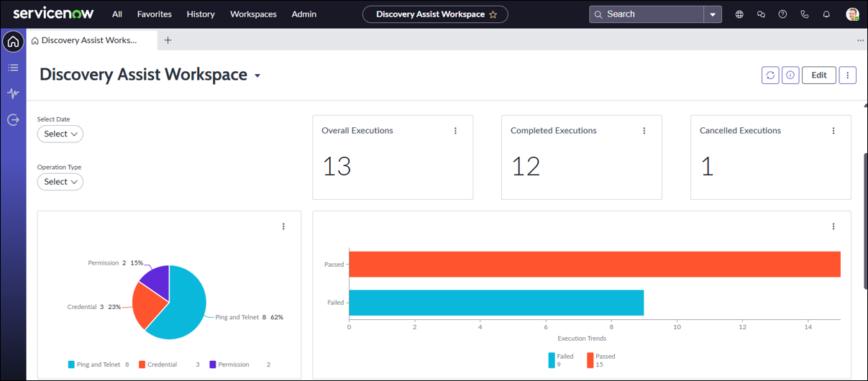Toggle Failed legend swatch in bar chart
Screen dimensions: 868x381
(x=552, y=360)
